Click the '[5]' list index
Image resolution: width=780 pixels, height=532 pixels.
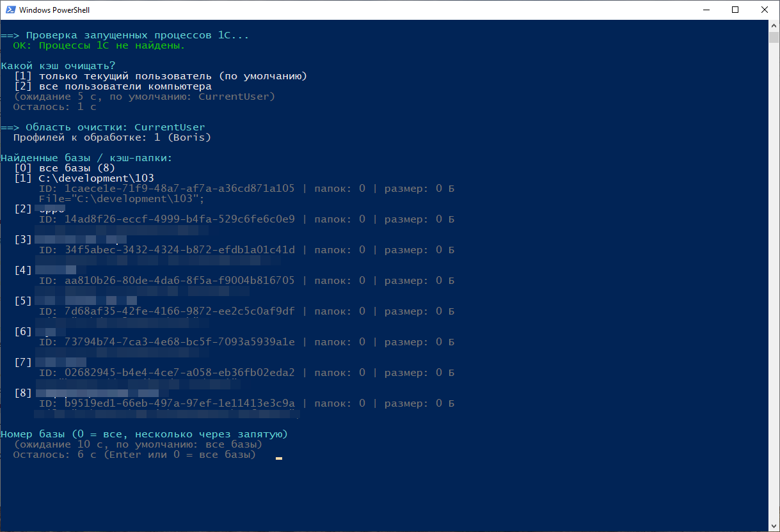(x=23, y=301)
